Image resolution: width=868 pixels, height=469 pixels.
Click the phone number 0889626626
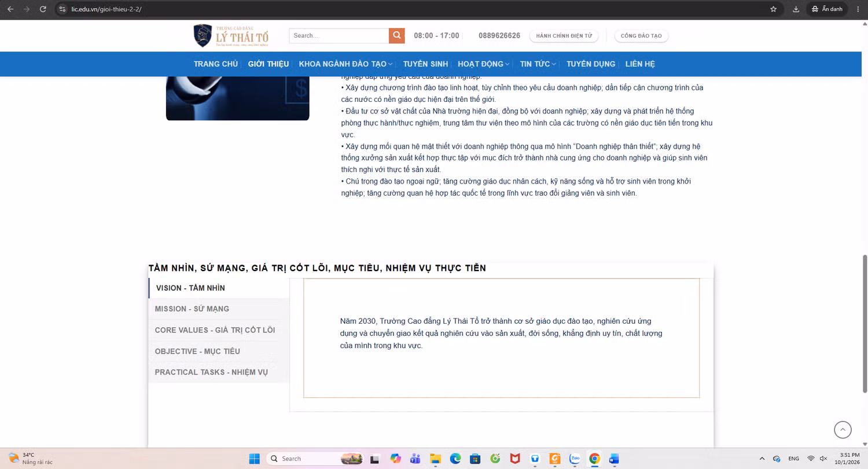point(499,36)
